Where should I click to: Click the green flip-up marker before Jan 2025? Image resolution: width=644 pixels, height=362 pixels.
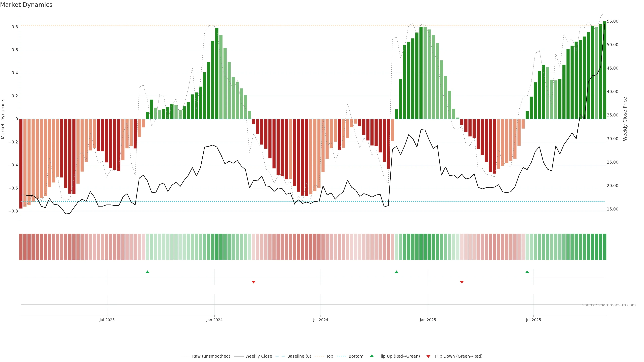pos(396,272)
